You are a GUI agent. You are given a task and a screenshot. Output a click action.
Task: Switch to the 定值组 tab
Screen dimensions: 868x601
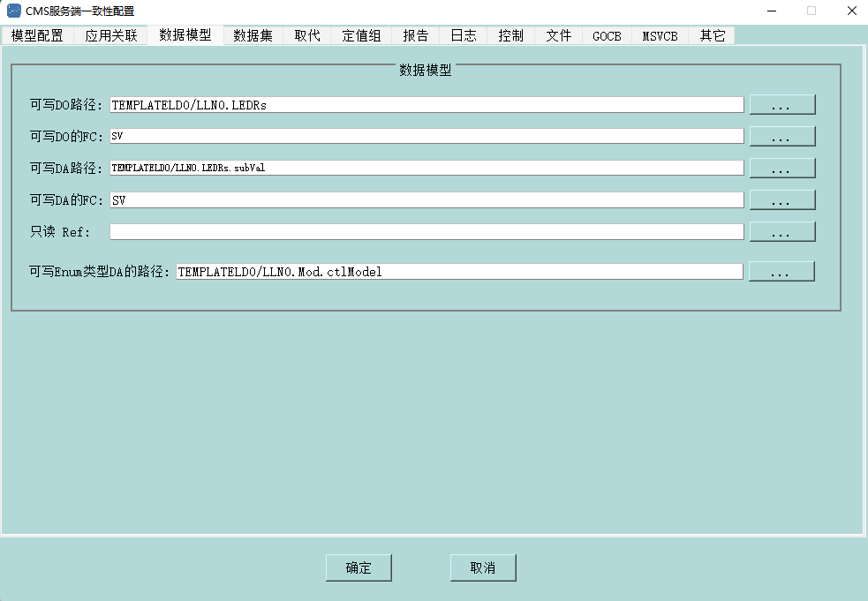point(361,36)
